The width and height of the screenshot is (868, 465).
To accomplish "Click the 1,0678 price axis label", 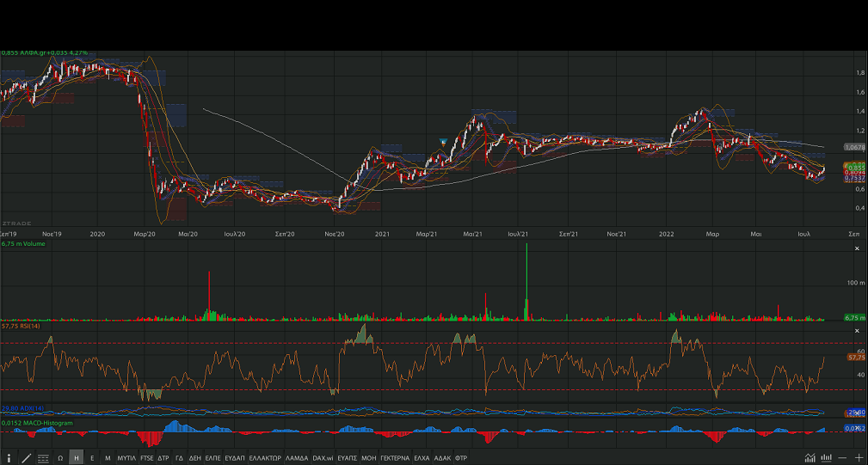I will point(854,147).
